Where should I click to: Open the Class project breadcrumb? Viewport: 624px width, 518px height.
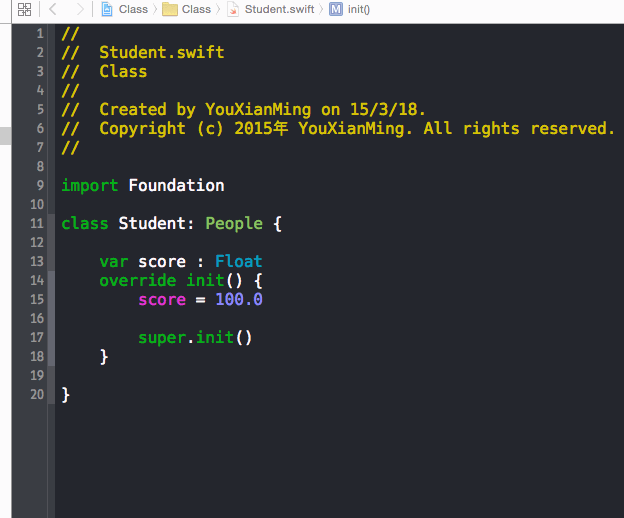(133, 9)
